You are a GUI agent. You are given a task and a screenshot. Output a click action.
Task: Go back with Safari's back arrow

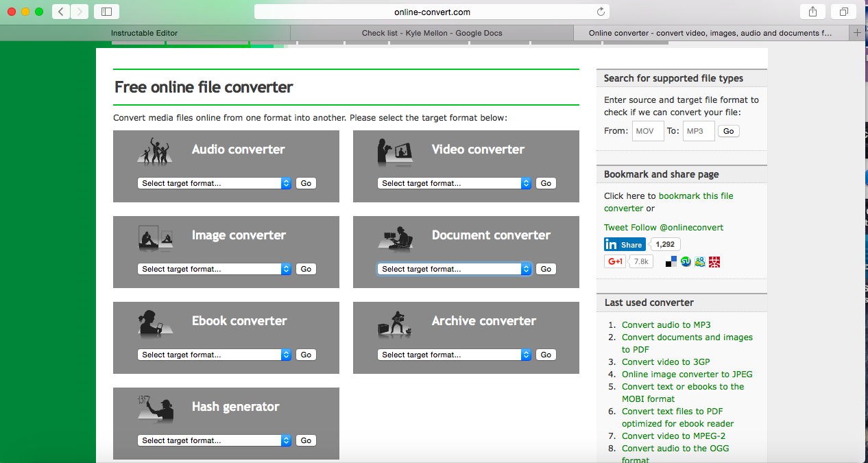(61, 12)
